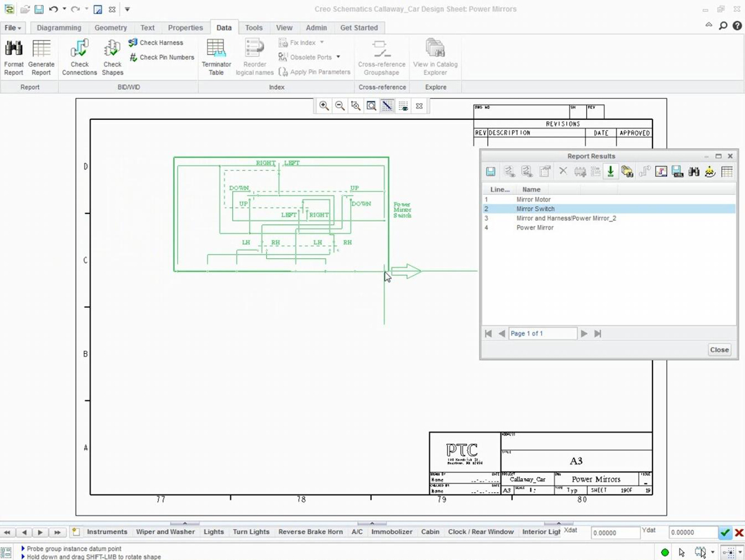Image resolution: width=745 pixels, height=560 pixels.
Task: Select the Zoom Out magnifier tool
Action: 340,106
